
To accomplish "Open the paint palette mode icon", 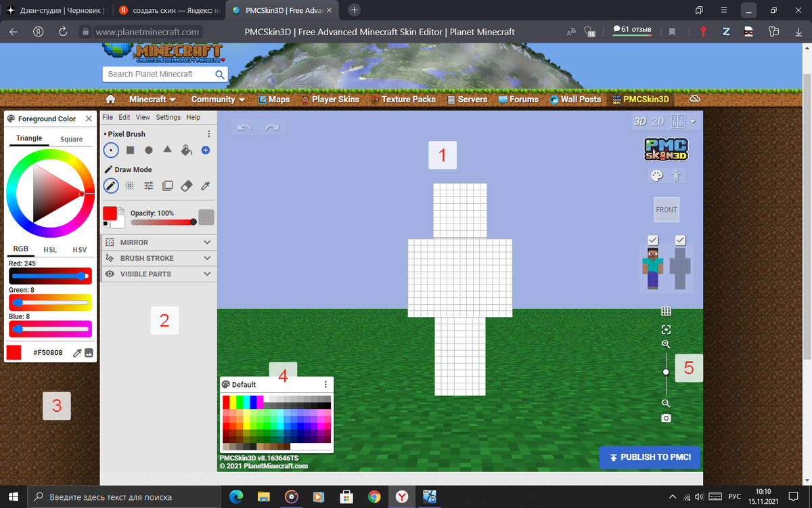I will [x=656, y=176].
